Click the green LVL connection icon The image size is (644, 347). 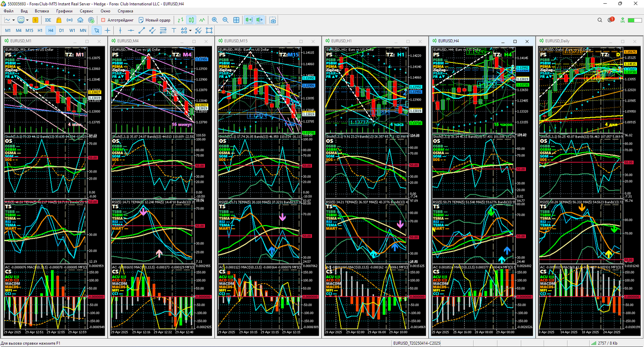point(624,20)
